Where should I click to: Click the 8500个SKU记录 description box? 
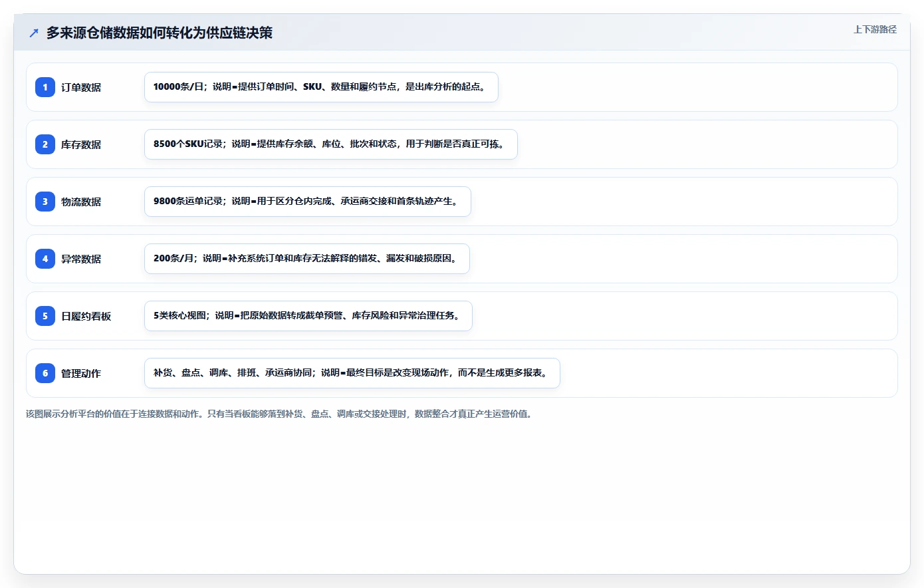[331, 144]
